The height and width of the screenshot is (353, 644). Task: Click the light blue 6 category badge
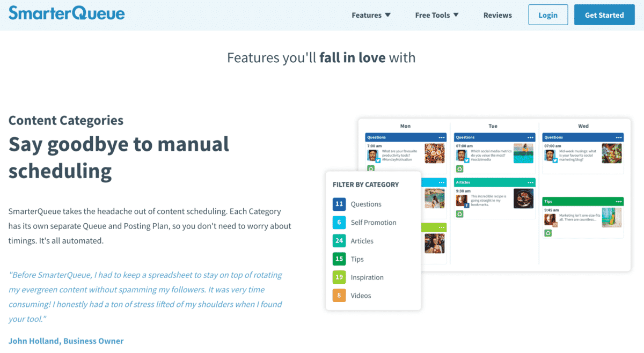click(x=339, y=222)
